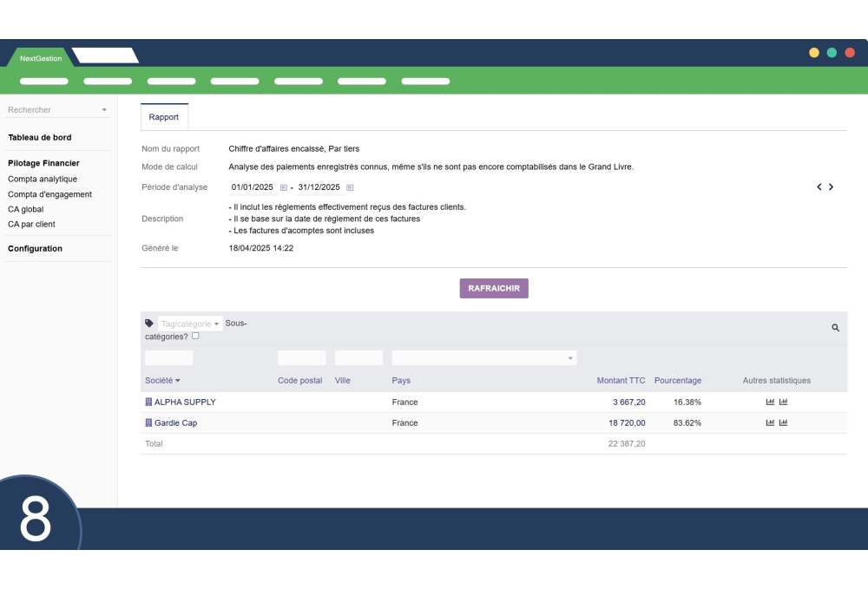Open the end date calendar picker icon

pos(350,187)
